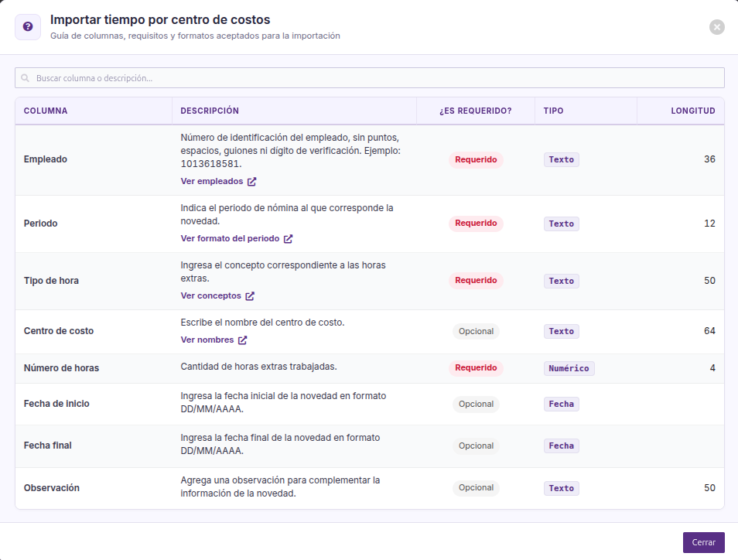Click the Opcional badge in Fecha de inicio row
The image size is (738, 560).
point(476,405)
